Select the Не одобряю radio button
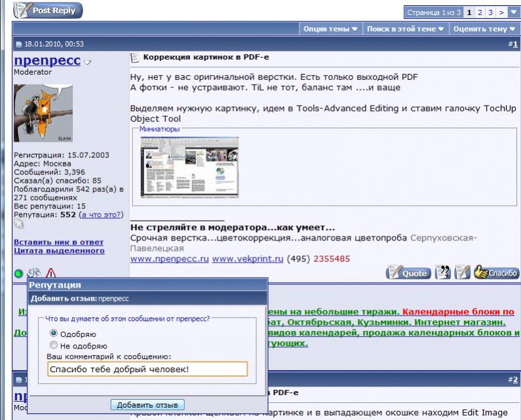 coord(54,345)
